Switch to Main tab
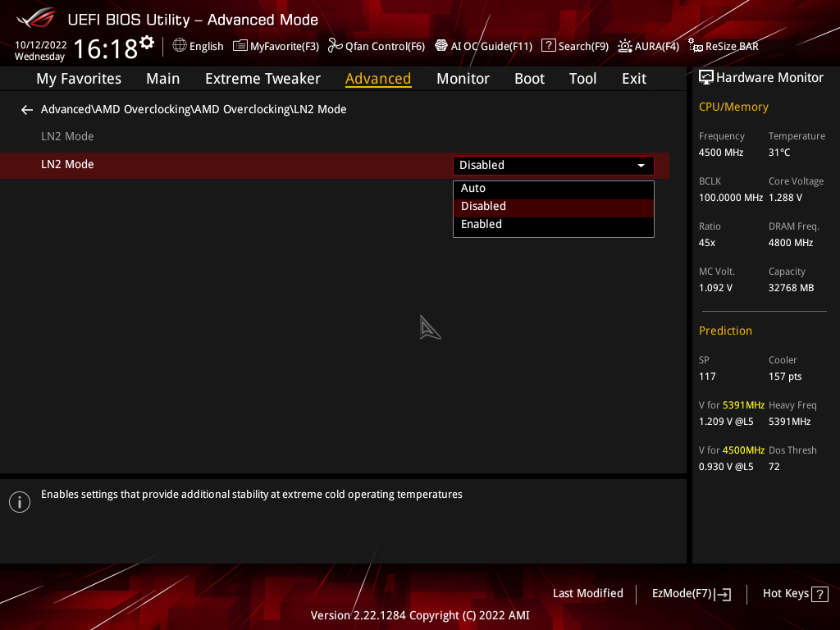This screenshot has width=840, height=630. tap(163, 79)
